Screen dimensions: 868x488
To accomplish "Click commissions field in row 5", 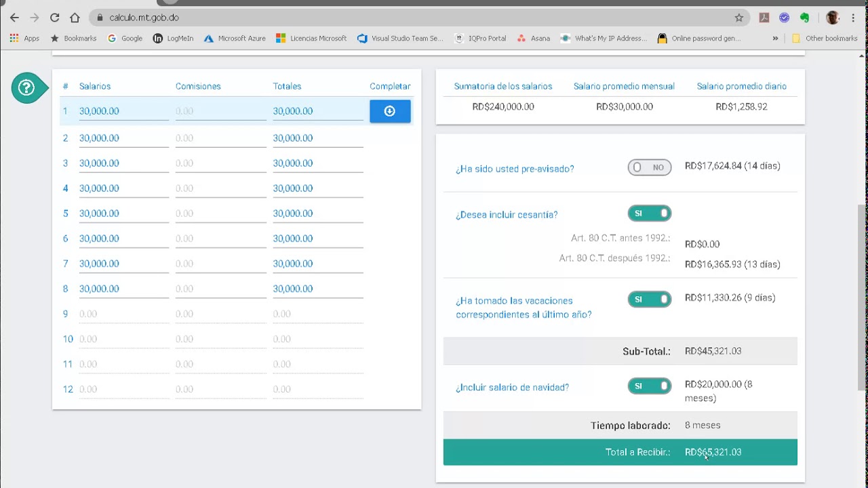I will tap(221, 213).
